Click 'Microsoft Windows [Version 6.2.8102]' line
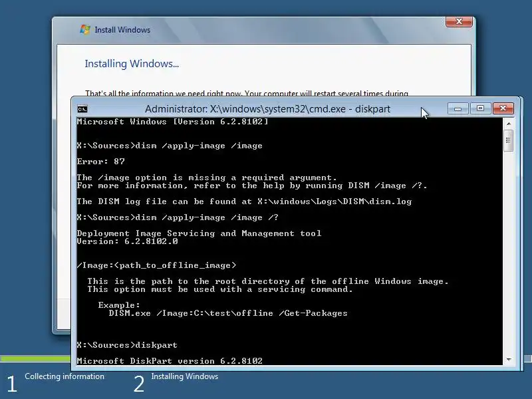The image size is (532, 399). point(172,122)
